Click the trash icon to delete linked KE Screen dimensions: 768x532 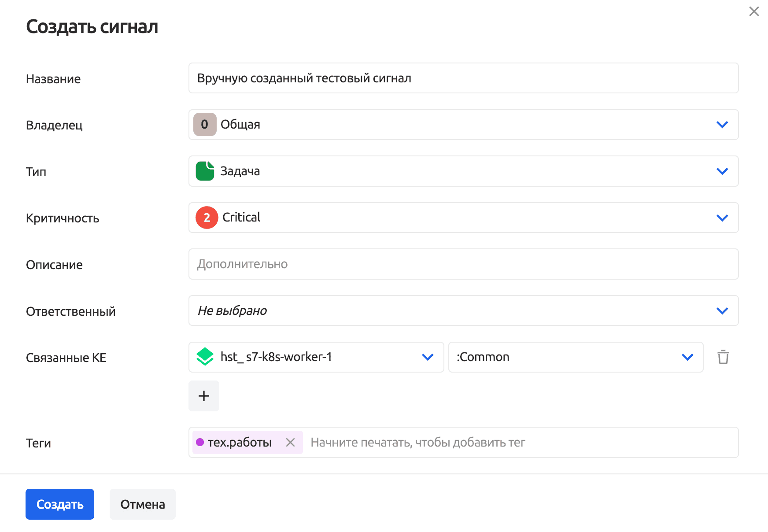pos(723,357)
